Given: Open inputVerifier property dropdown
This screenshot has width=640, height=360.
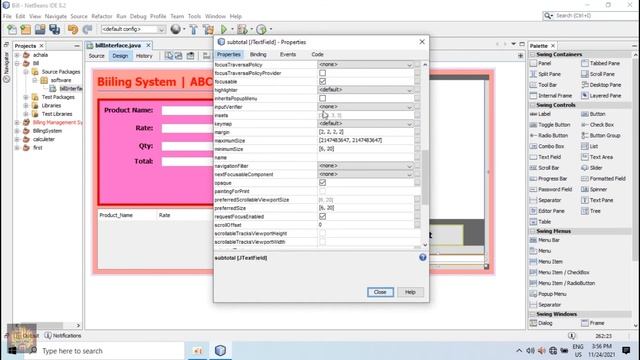Looking at the screenshot, I should tap(365, 107).
